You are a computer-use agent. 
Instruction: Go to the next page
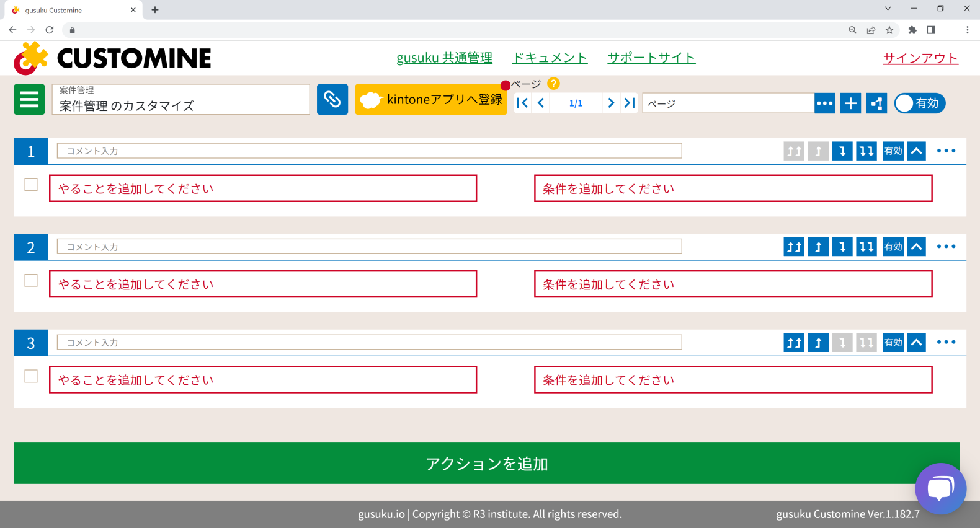611,103
